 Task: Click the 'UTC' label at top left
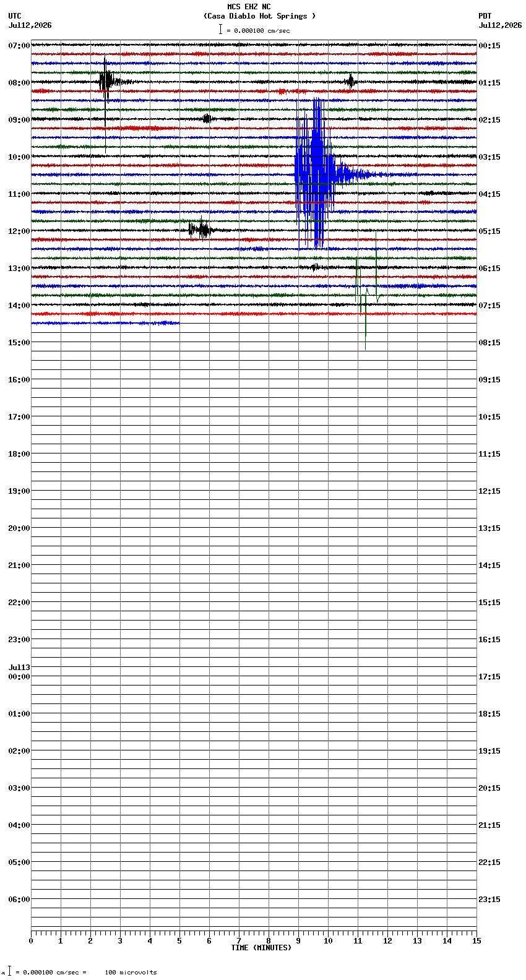pos(15,16)
